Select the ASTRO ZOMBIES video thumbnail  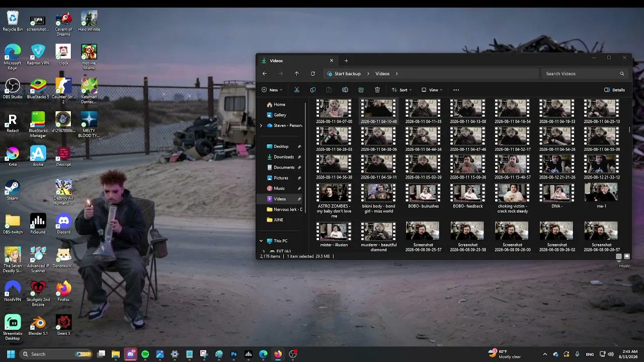pos(334,201)
